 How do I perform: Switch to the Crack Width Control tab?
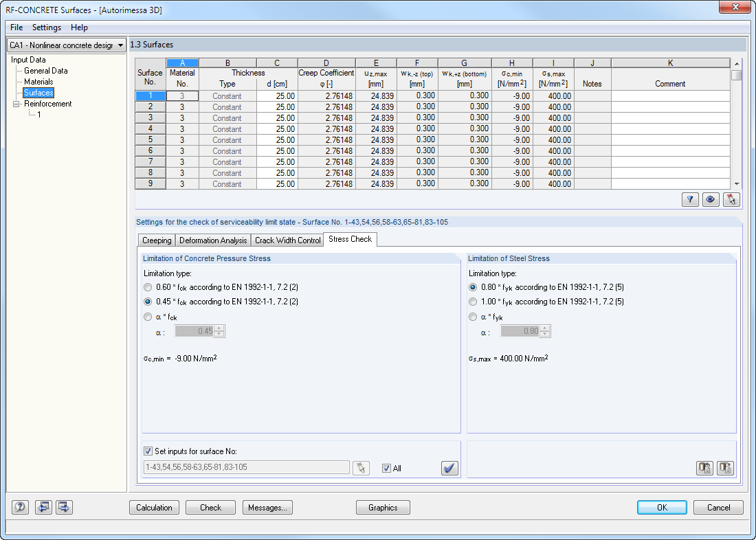pos(287,240)
